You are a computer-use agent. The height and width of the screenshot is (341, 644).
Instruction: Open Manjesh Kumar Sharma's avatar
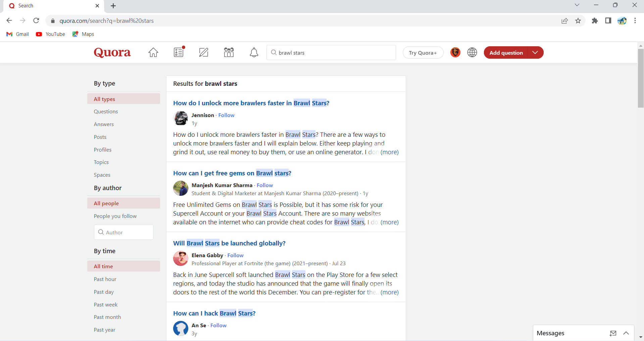(181, 188)
